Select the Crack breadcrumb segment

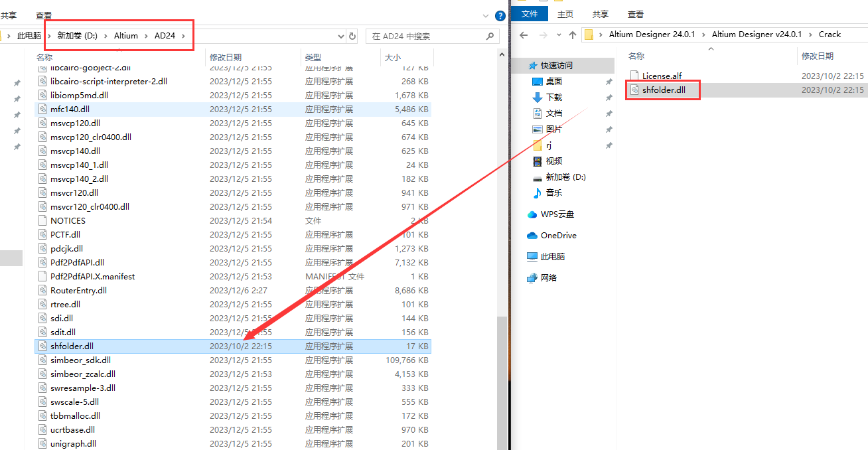(830, 35)
